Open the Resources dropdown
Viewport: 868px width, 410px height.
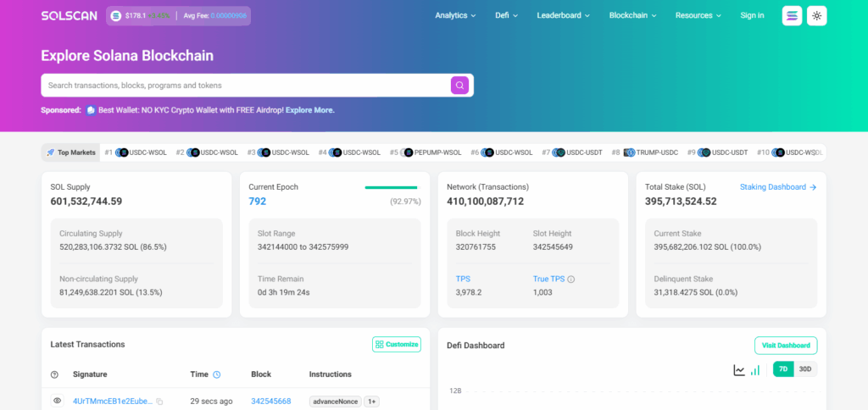click(698, 15)
